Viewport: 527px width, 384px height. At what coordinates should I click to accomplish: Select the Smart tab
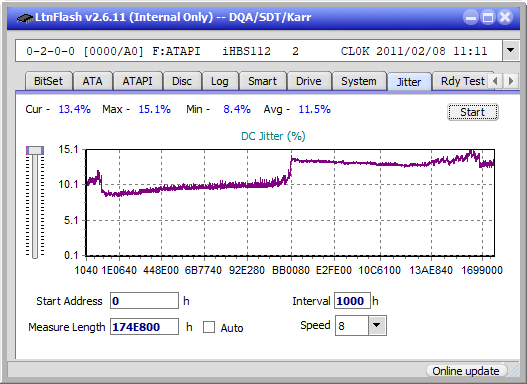point(262,81)
